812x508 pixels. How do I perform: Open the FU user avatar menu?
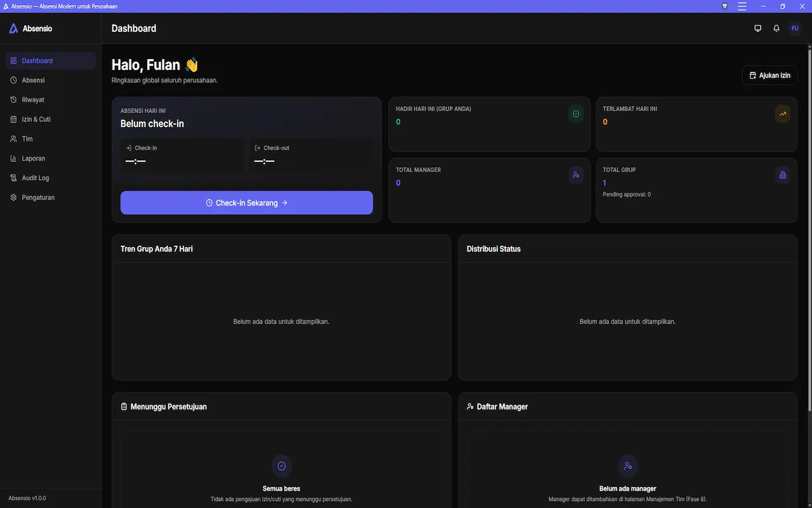click(795, 29)
